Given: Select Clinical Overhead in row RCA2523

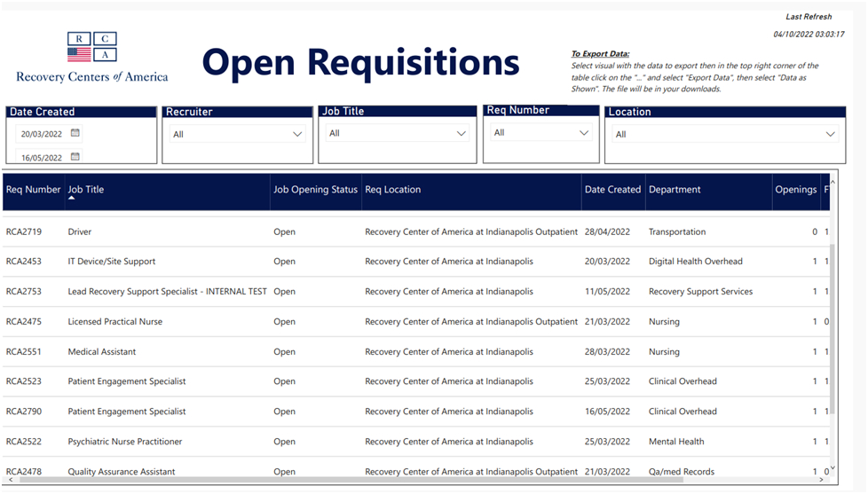Looking at the screenshot, I should pyautogui.click(x=683, y=381).
